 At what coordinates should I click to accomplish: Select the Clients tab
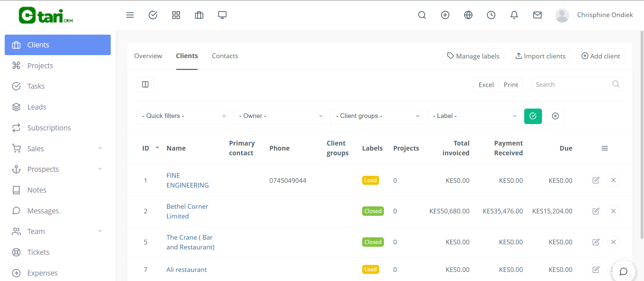[187, 56]
